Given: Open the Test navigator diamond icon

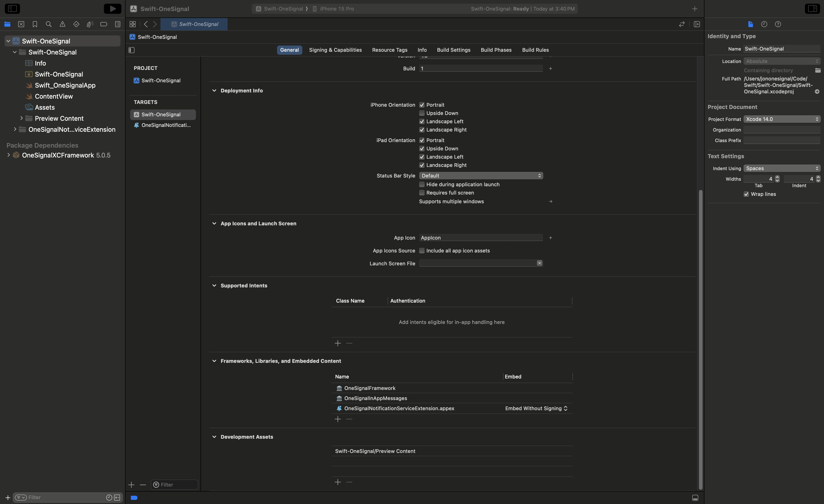Looking at the screenshot, I should [76, 24].
